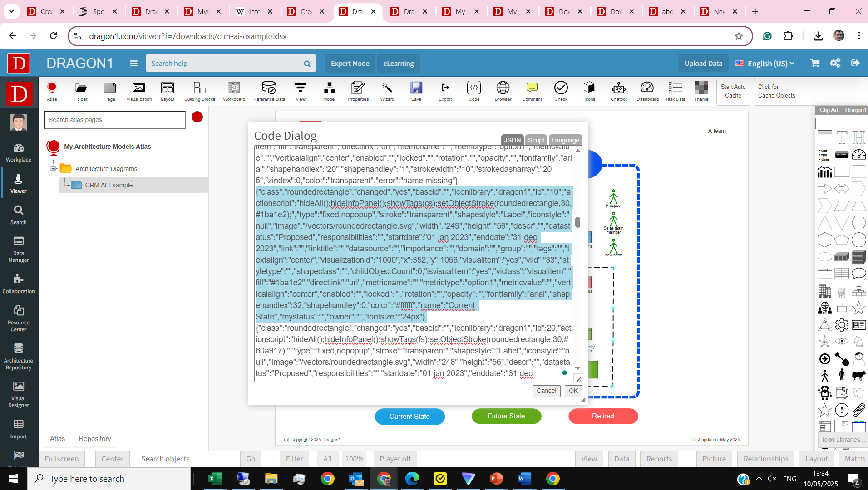Click Fullscreen in bottom bar
This screenshot has height=490, width=868.
tap(62, 459)
